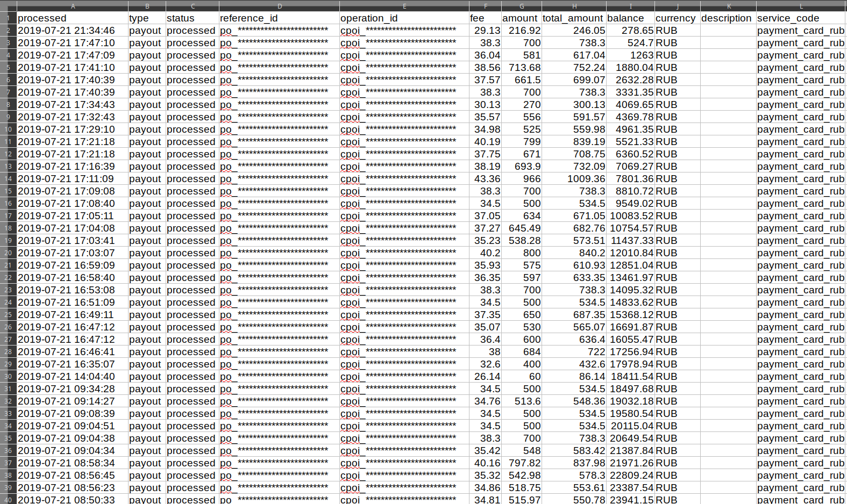Click the 'balance' header cell
This screenshot has width=847, height=504.
pos(630,18)
